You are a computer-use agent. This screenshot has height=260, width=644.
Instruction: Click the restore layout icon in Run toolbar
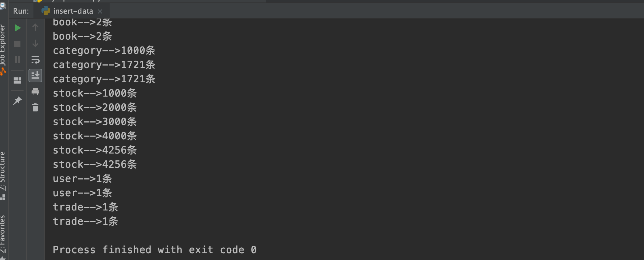coord(17,80)
